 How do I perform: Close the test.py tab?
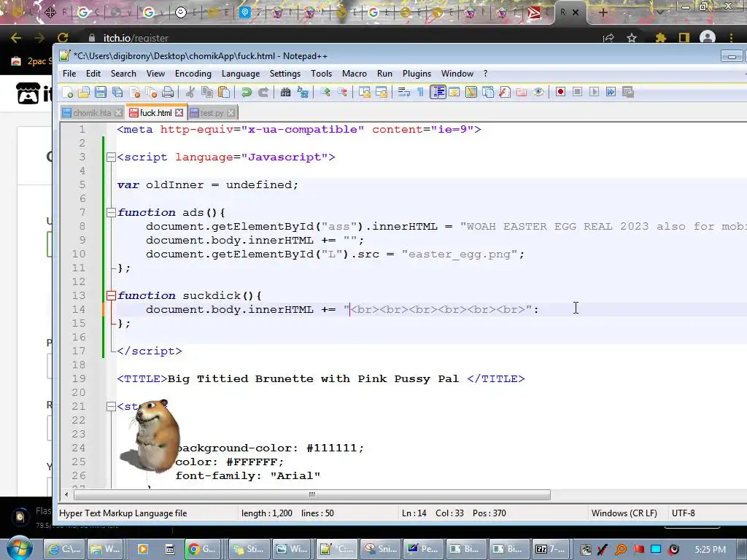click(231, 113)
